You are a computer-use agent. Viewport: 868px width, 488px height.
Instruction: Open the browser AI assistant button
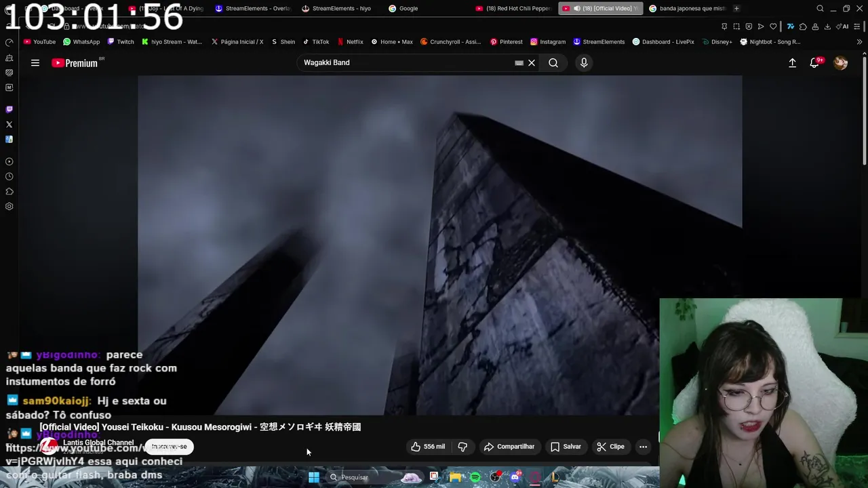[843, 26]
